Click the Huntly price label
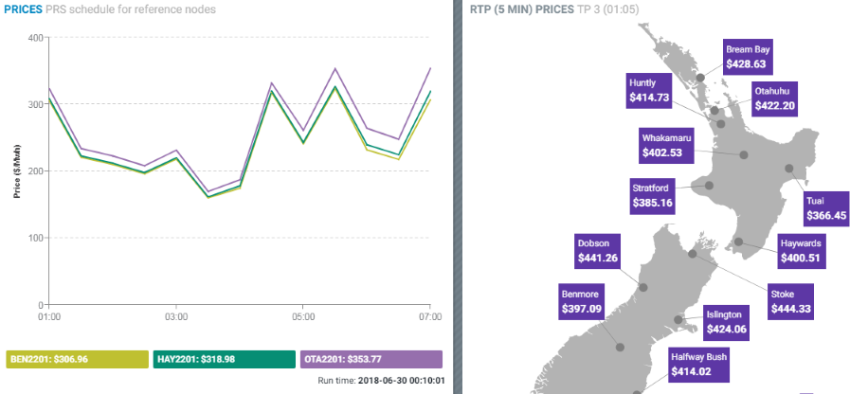Viewport: 868px width, 394px height. (649, 90)
